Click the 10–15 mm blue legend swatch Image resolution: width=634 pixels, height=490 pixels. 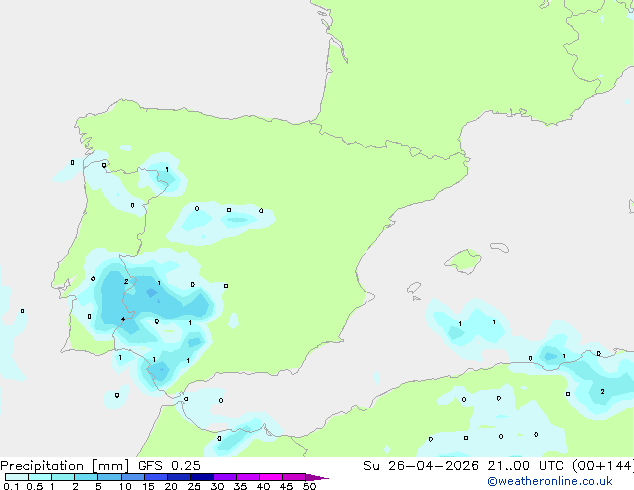click(132, 477)
